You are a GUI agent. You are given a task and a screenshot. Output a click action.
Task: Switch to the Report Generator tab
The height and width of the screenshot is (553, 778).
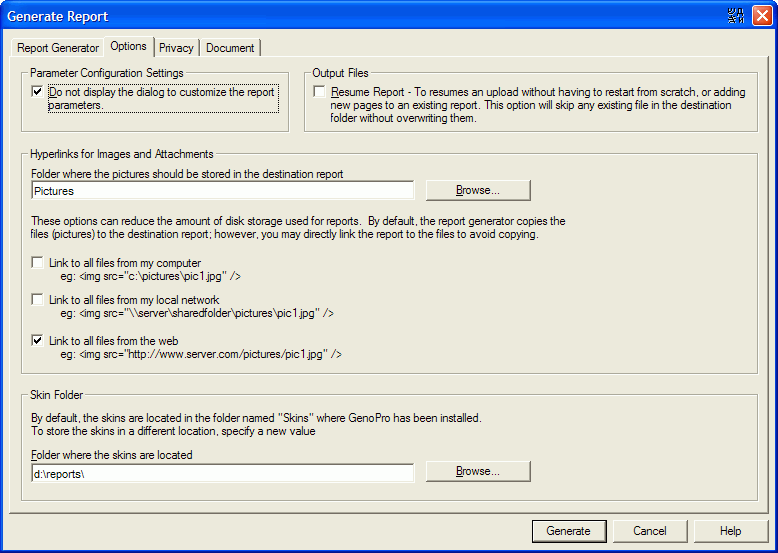click(58, 48)
